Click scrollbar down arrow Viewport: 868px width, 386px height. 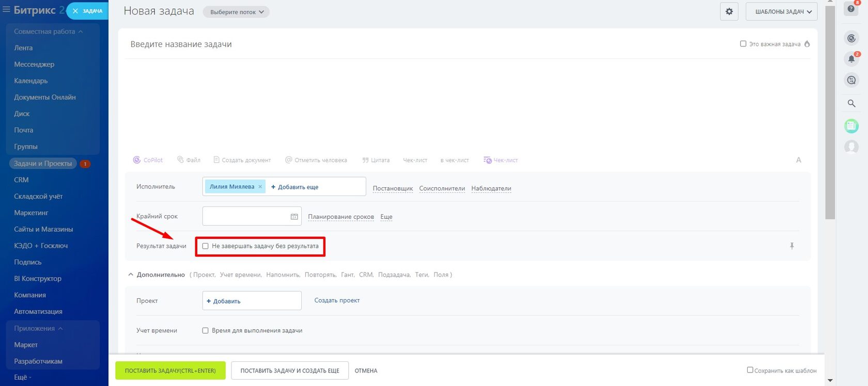[830, 380]
